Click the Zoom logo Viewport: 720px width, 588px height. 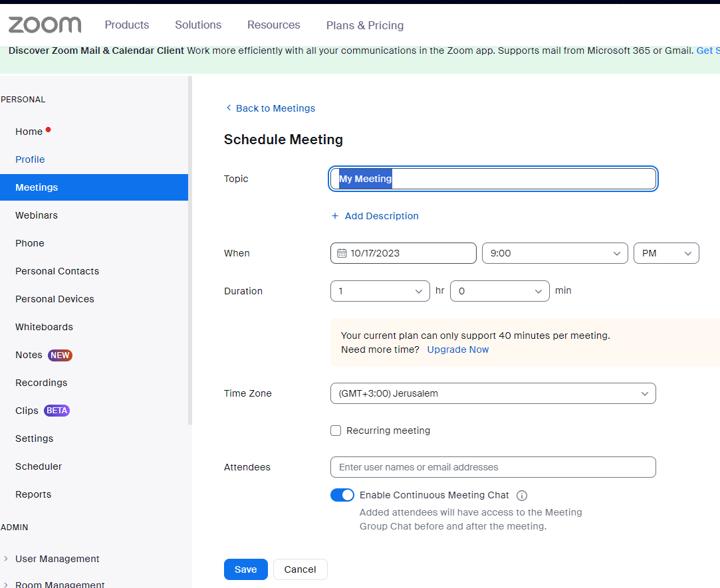[x=45, y=25]
